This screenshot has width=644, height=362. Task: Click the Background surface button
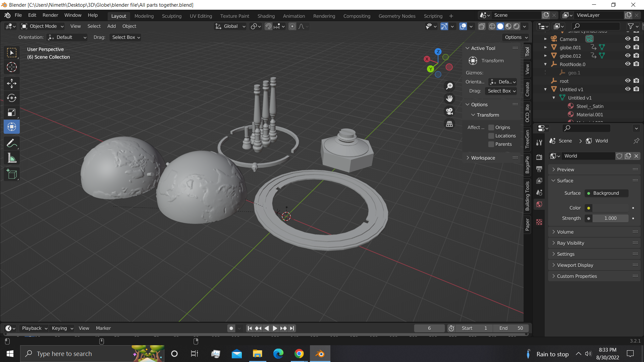(606, 193)
